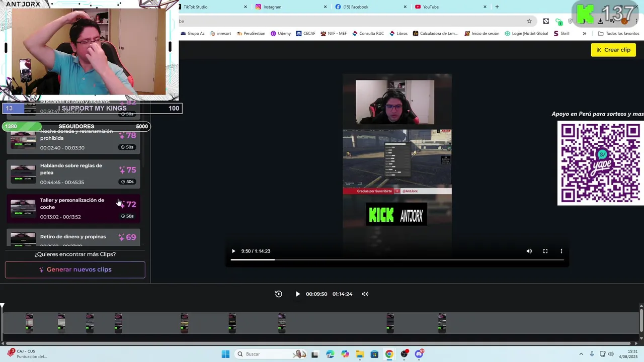This screenshot has height=362, width=644.
Task: Click the rewind 10 seconds icon
Action: (x=278, y=294)
